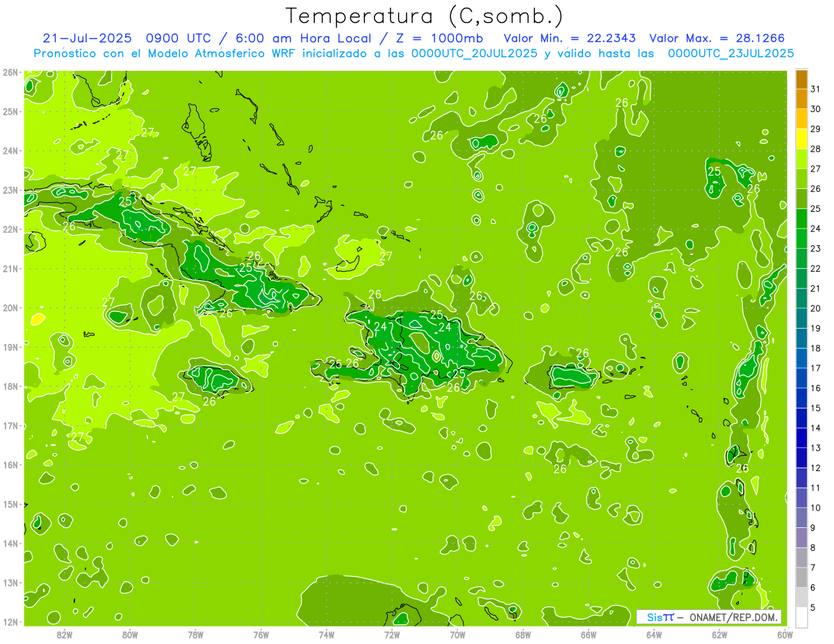Click the latitude axis label 26N
The image size is (834, 644).
pos(10,72)
